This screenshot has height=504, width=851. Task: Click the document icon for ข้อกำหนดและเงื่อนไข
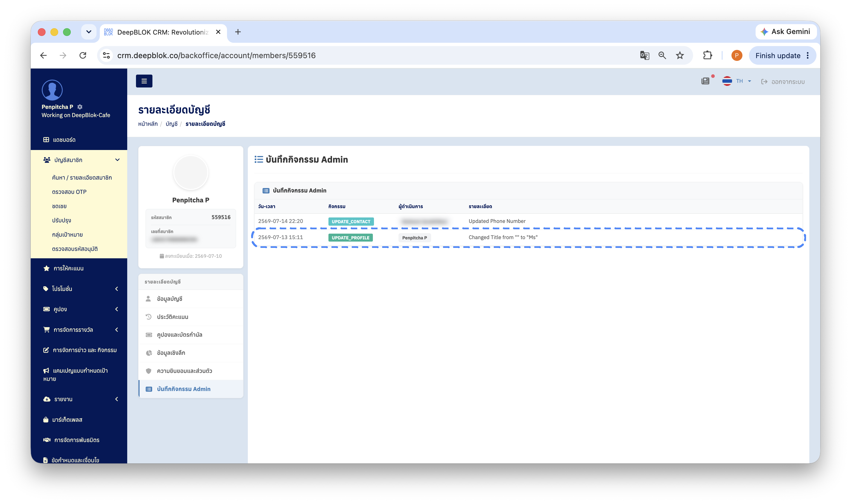[46, 460]
